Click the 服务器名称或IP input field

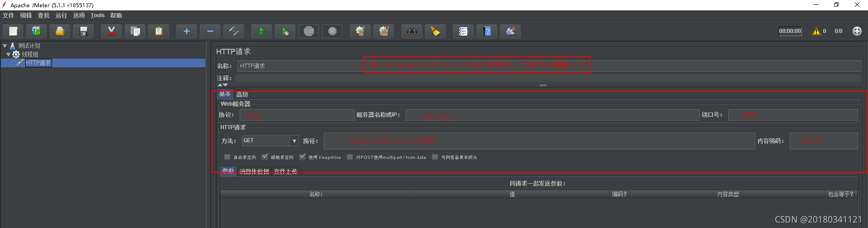click(x=552, y=115)
